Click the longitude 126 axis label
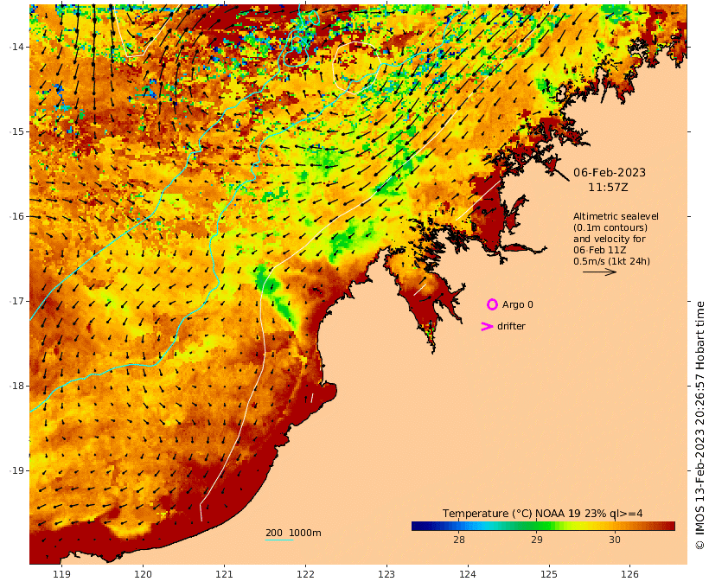This screenshot has width=709, height=588. coord(629,574)
